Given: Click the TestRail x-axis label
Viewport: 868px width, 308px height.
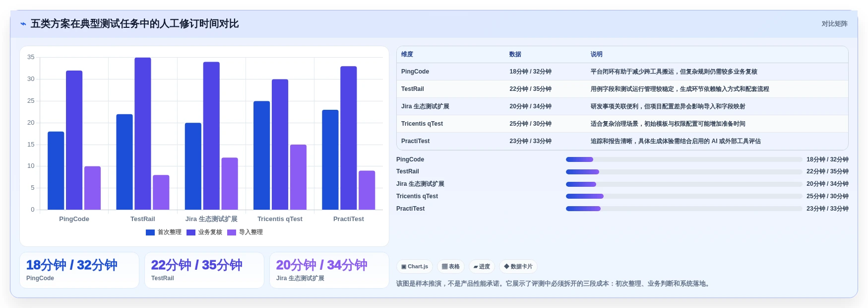Looking at the screenshot, I should (x=143, y=219).
